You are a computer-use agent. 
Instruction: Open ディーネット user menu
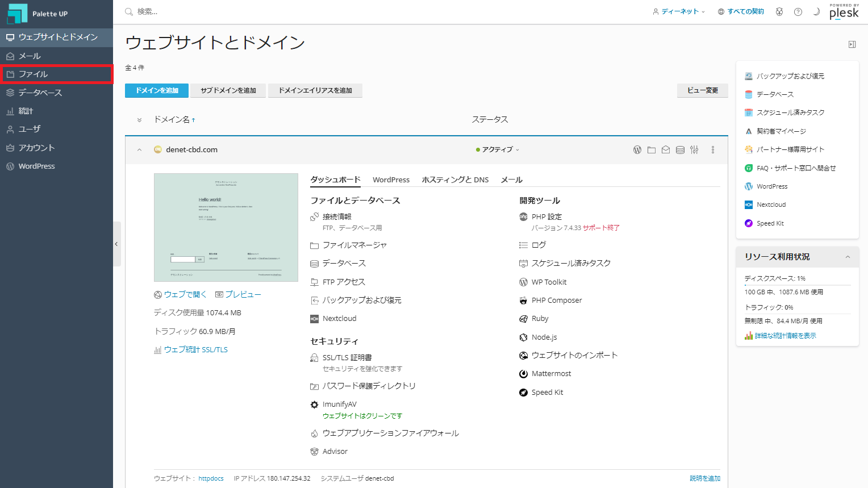tap(679, 11)
